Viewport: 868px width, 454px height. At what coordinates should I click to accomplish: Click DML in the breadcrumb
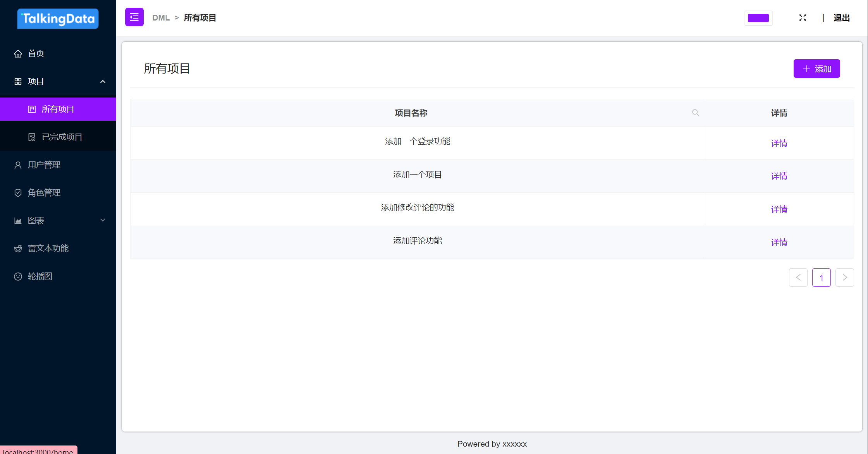pyautogui.click(x=161, y=17)
